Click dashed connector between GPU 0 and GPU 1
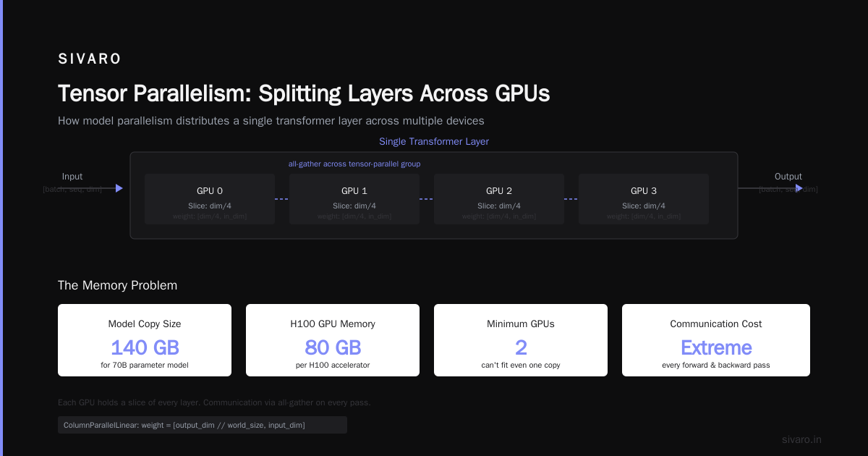 [x=282, y=199]
